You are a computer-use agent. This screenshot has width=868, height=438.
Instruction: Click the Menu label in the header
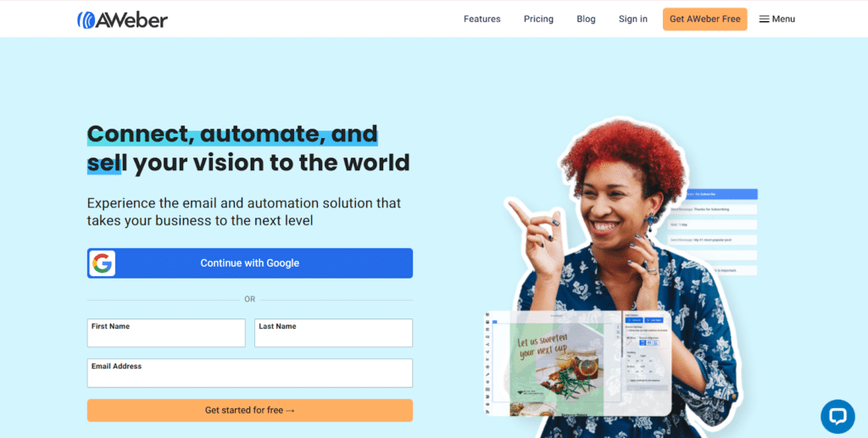783,19
